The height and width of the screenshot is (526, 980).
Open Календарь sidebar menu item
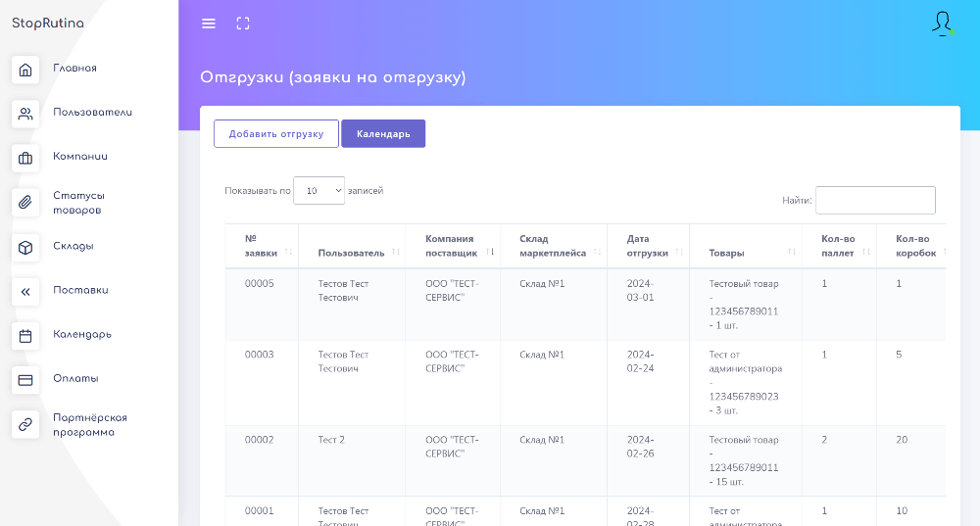click(x=82, y=335)
